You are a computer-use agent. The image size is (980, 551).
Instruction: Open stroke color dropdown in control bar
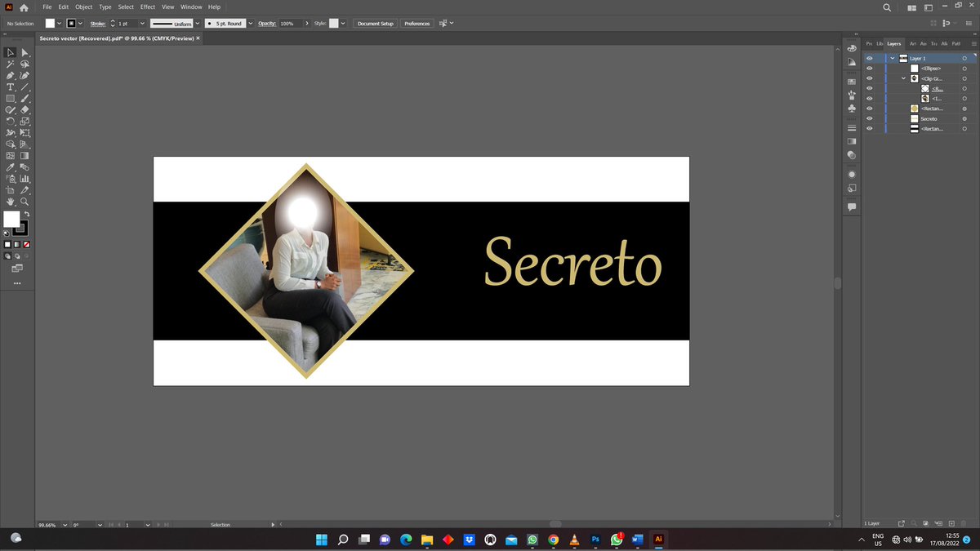pyautogui.click(x=80, y=24)
